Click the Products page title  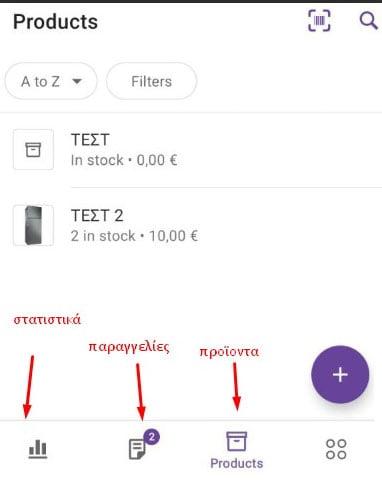point(55,22)
